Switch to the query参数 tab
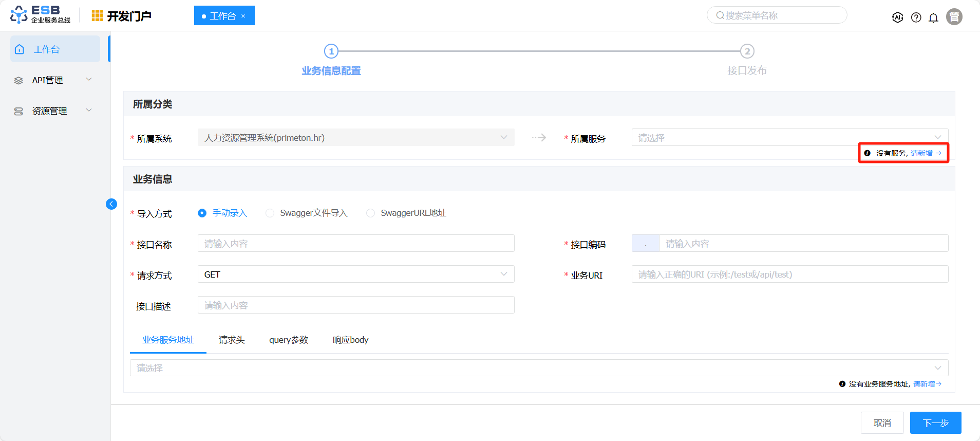 [x=289, y=340]
